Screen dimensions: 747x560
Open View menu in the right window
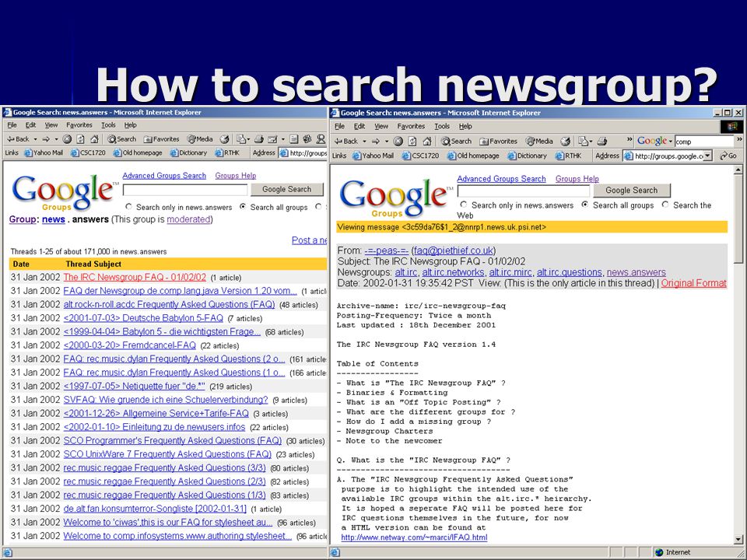pyautogui.click(x=381, y=126)
